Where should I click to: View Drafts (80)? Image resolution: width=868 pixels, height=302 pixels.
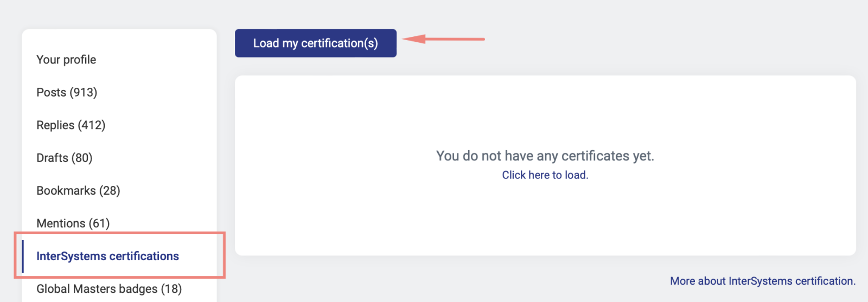click(64, 158)
